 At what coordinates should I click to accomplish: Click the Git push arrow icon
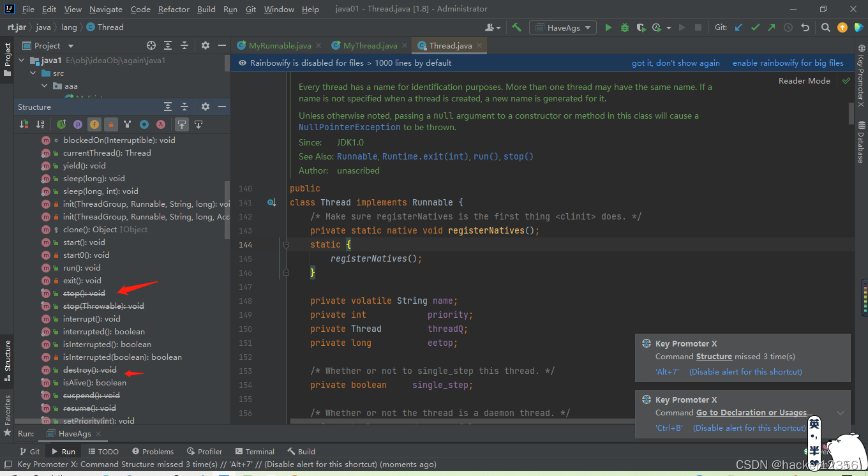[772, 27]
